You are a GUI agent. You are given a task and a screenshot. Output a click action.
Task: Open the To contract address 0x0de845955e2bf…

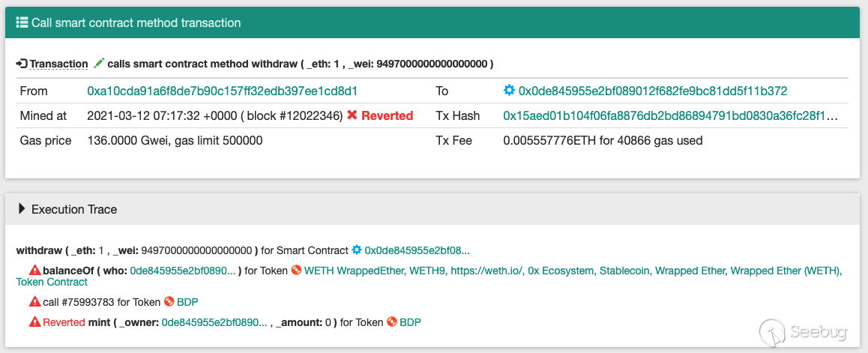(652, 91)
